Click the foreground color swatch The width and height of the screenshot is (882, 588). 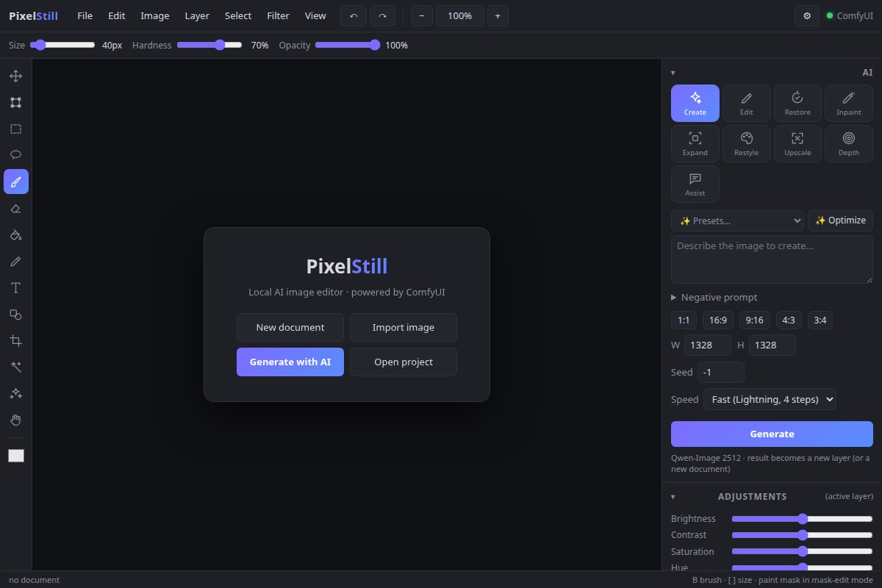point(16,456)
